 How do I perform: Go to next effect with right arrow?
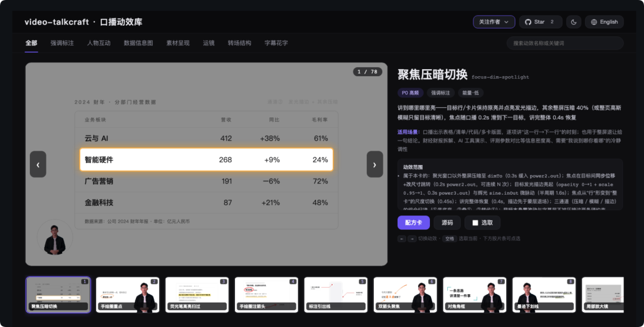(374, 164)
